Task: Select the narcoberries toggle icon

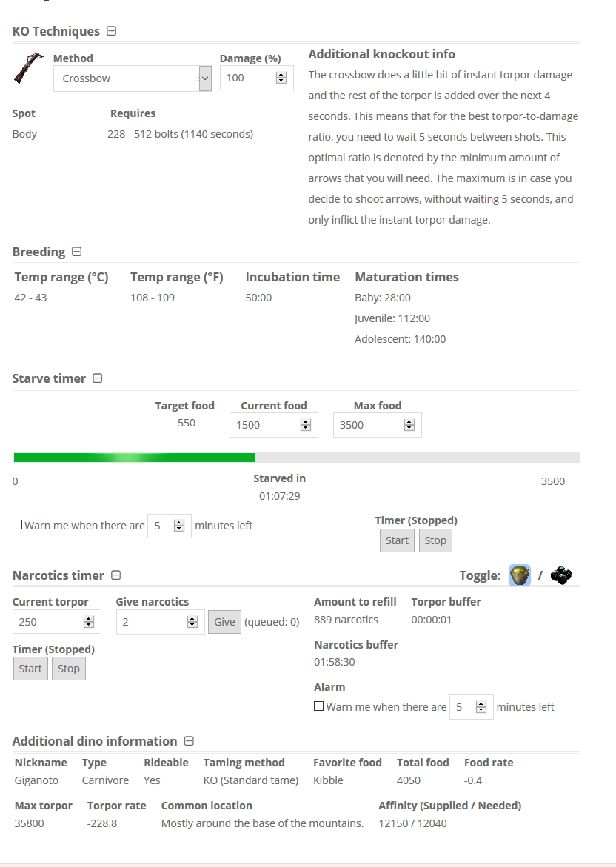Action: pyautogui.click(x=561, y=575)
